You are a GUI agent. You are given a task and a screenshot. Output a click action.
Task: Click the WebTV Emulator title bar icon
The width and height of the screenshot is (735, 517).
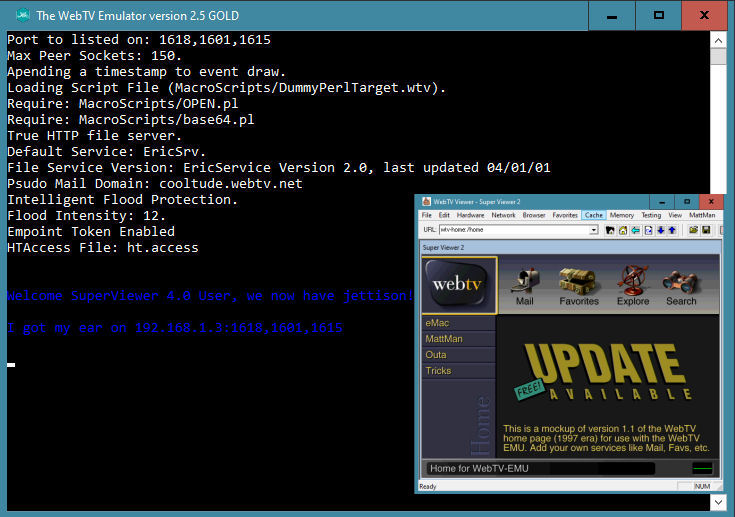pyautogui.click(x=23, y=15)
